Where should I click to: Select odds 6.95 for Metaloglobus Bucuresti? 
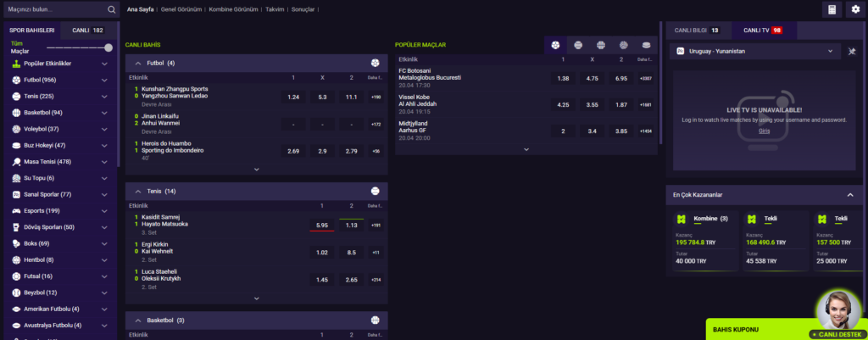click(x=621, y=79)
